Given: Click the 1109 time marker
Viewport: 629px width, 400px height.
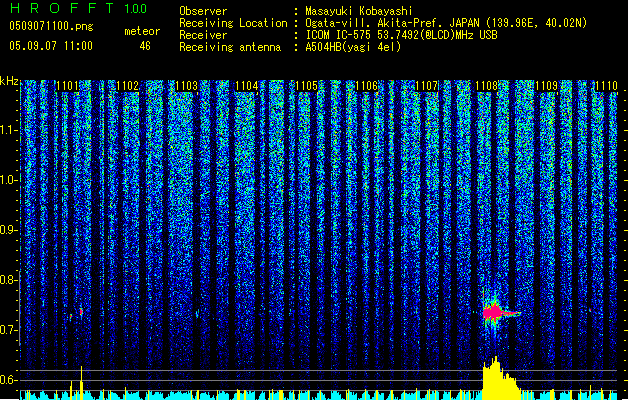Looking at the screenshot, I should click(x=546, y=86).
